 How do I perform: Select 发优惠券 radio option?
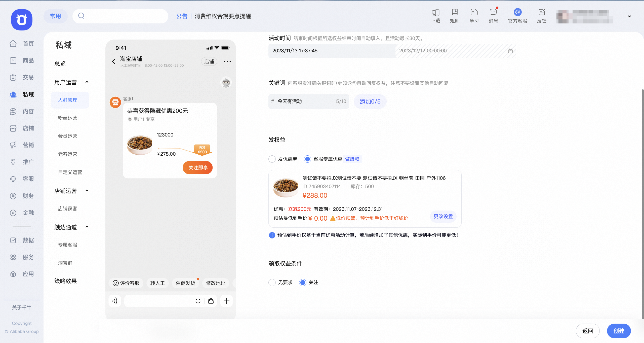[272, 159]
